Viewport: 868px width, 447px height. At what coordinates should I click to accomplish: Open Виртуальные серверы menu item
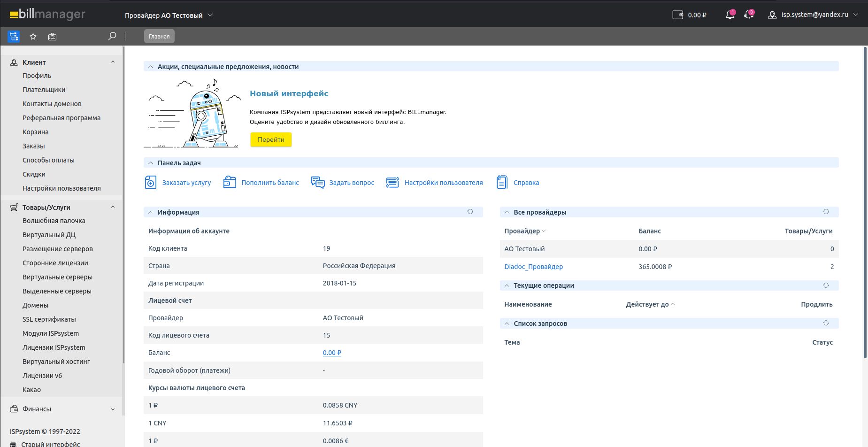[x=58, y=277]
